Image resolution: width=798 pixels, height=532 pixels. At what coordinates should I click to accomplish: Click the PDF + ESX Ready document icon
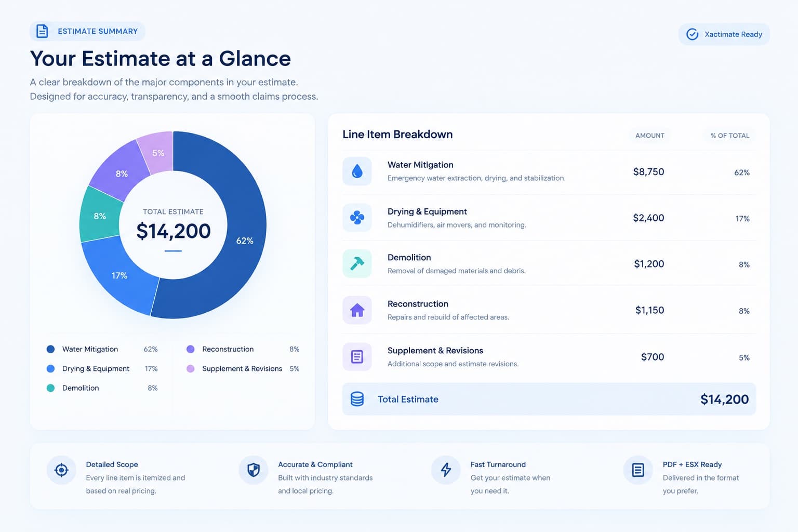pos(638,470)
